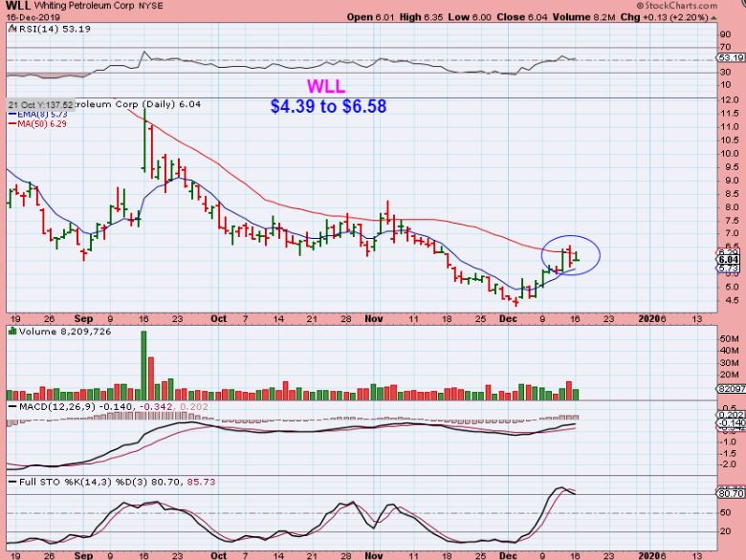Click Dec on the price chart date axis
The width and height of the screenshot is (746, 560).
tap(508, 318)
